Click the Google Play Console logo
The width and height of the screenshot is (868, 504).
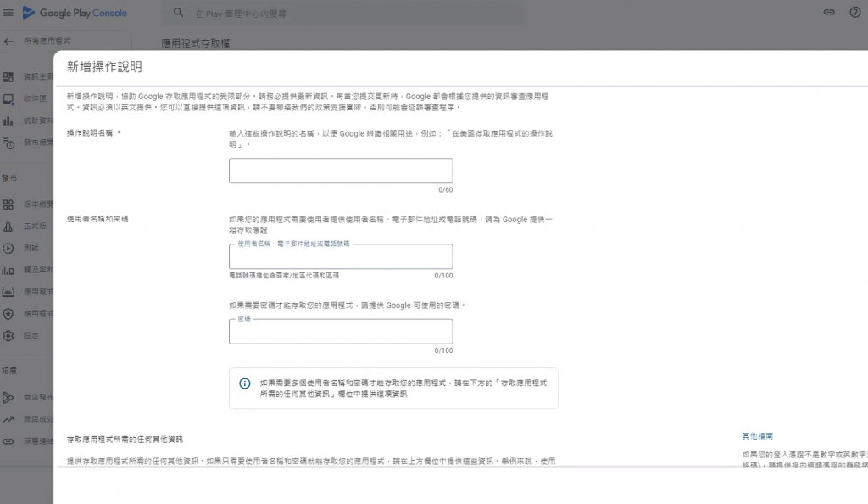pos(75,13)
